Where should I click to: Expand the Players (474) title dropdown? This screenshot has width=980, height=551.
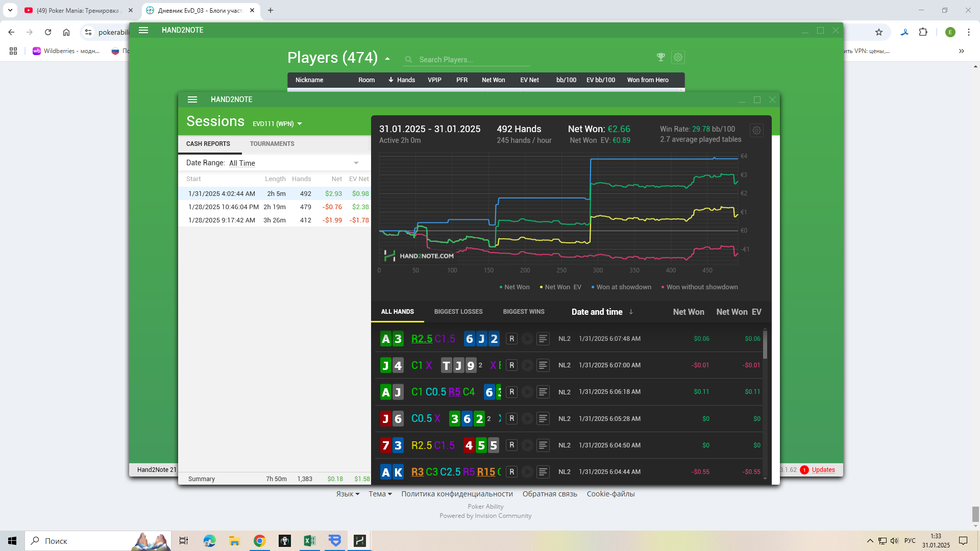click(387, 59)
